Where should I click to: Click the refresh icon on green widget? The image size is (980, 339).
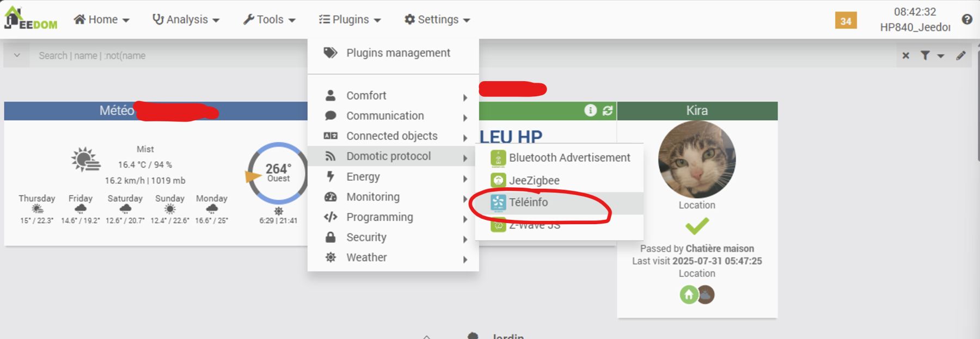click(x=608, y=110)
